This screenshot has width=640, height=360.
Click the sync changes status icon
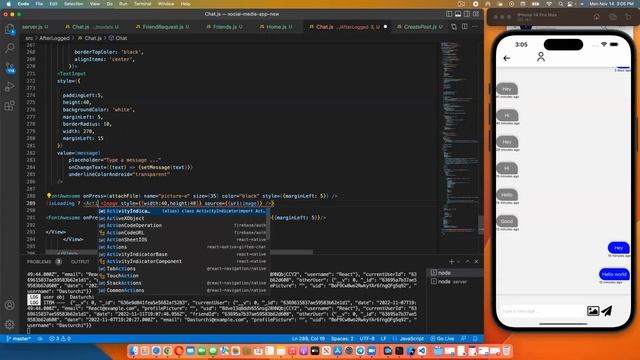coord(40,339)
